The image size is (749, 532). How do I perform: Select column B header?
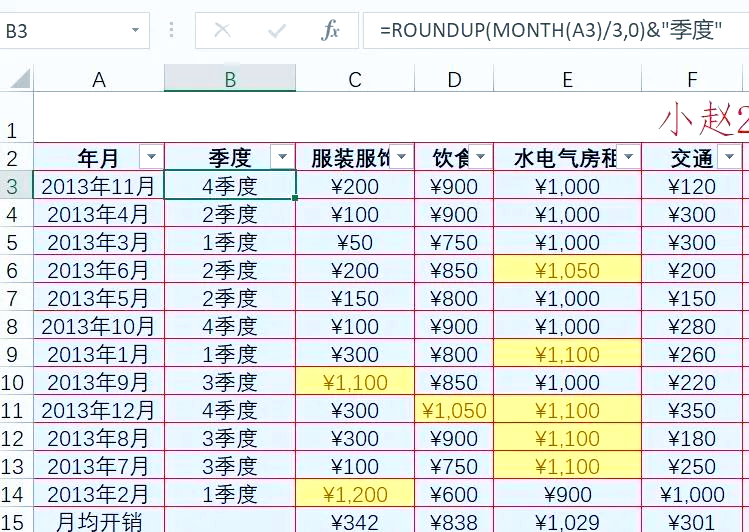(x=230, y=79)
